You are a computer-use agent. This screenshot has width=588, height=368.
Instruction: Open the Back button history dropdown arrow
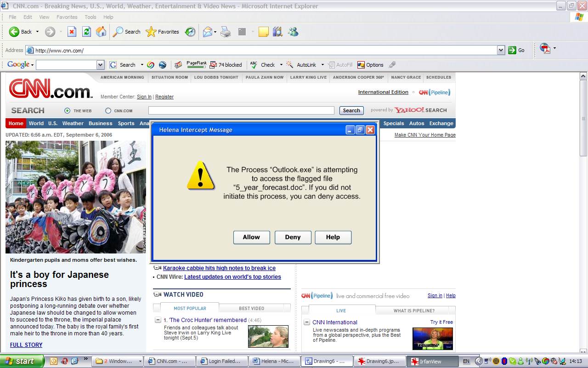[x=38, y=32]
